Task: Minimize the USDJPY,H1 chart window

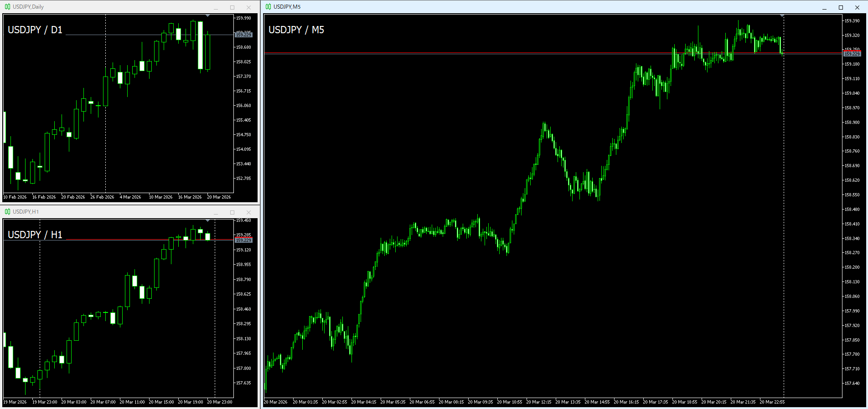Action: click(x=216, y=212)
